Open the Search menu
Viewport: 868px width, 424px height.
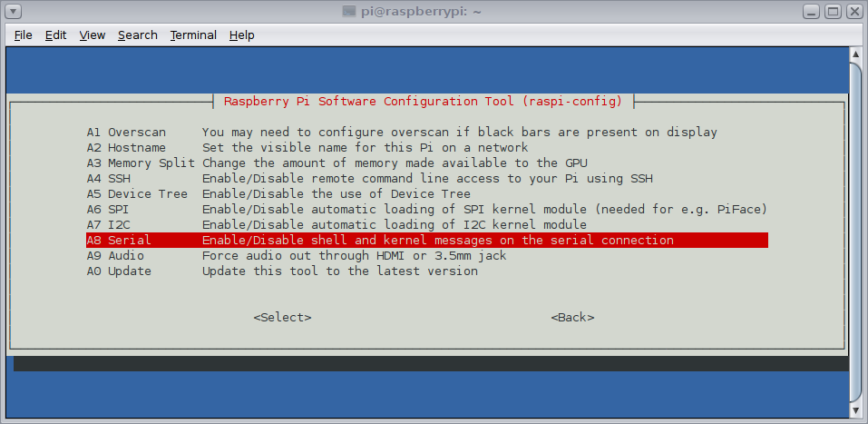138,35
